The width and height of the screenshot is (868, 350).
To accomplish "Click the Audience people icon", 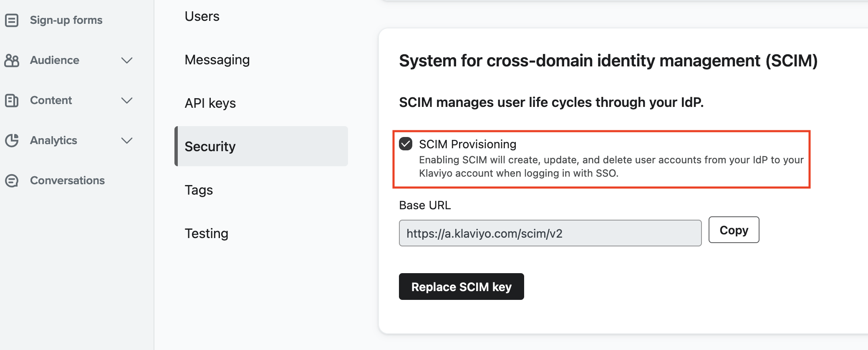I will pyautogui.click(x=12, y=61).
